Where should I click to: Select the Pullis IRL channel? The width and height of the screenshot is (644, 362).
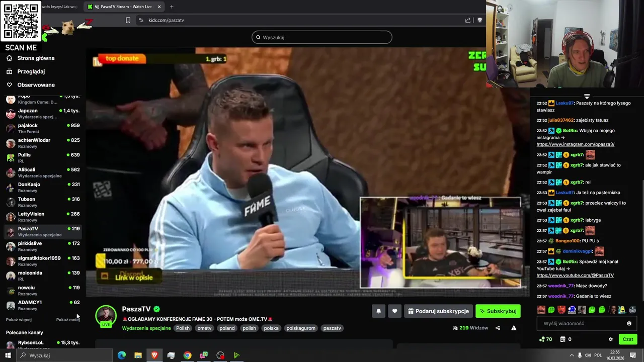tap(42, 158)
